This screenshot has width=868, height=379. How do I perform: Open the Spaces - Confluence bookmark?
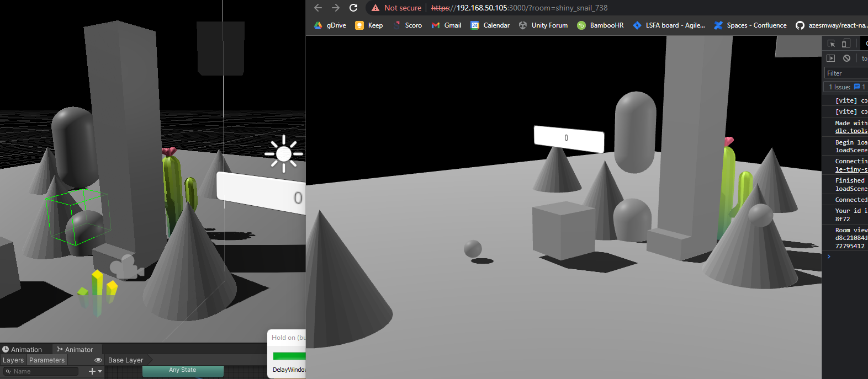[750, 25]
